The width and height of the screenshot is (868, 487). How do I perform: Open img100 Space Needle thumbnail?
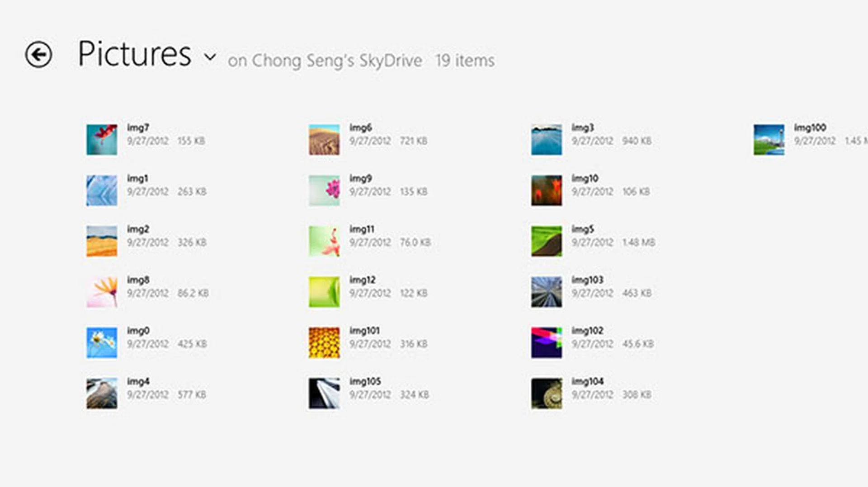pos(769,140)
